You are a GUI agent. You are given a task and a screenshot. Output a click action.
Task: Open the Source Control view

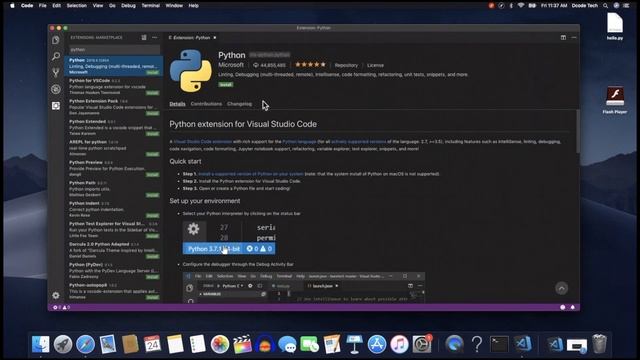point(56,72)
